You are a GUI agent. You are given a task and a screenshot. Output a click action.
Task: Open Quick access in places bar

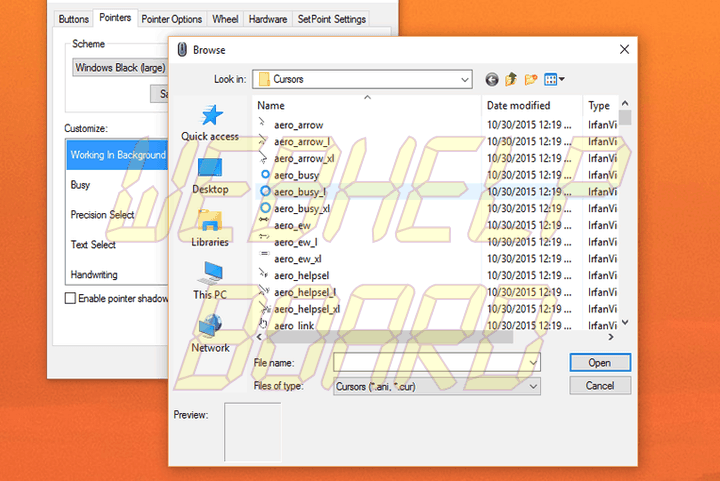click(x=210, y=123)
